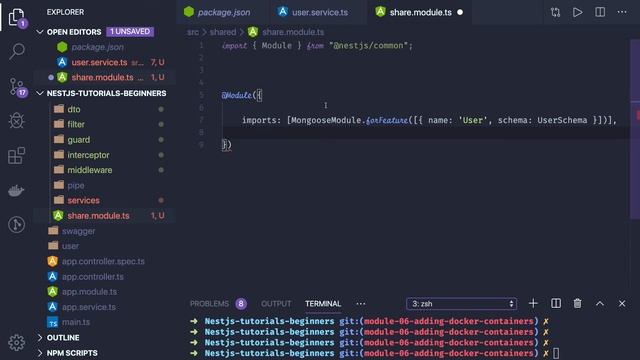Open share.module.ts in the file tree
640x360 pixels.
tap(105, 216)
